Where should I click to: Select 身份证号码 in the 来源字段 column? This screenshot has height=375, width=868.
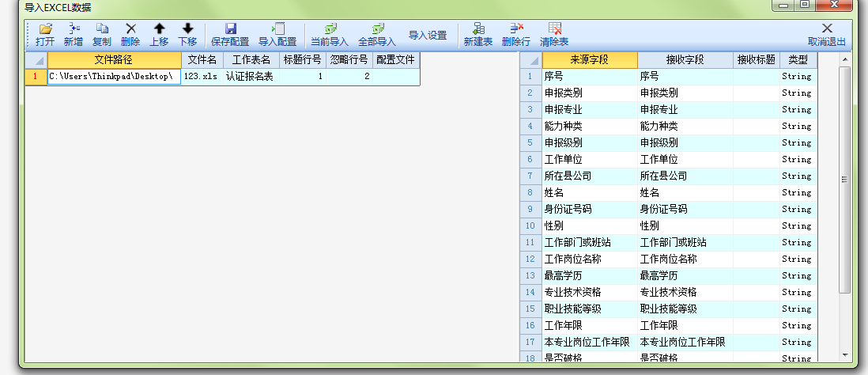click(x=590, y=210)
